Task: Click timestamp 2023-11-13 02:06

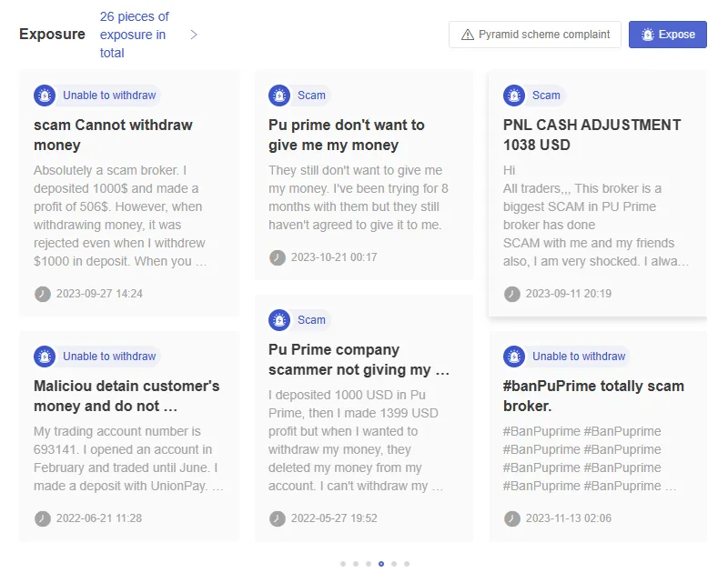Action: (x=568, y=518)
